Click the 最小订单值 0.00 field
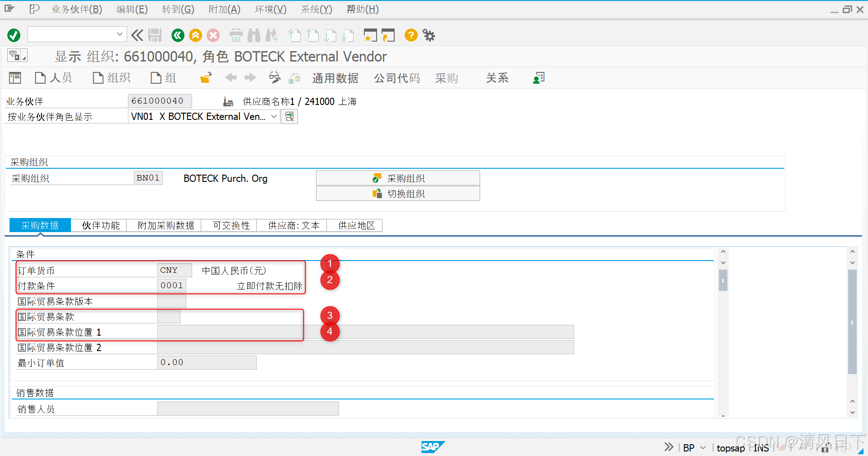 [207, 362]
